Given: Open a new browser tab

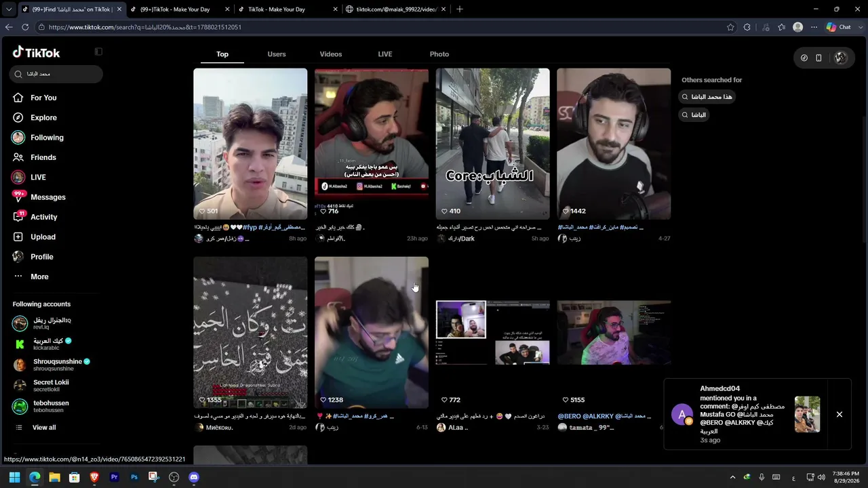Looking at the screenshot, I should click(x=460, y=9).
